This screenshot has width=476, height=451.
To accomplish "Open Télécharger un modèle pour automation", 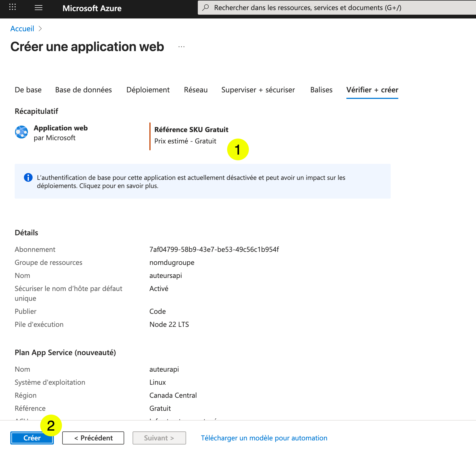I will (264, 438).
